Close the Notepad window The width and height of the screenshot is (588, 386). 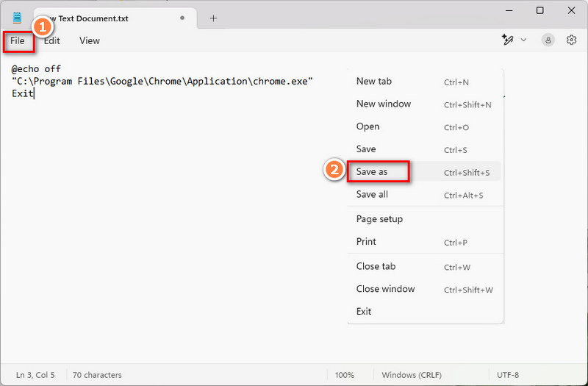(x=571, y=10)
